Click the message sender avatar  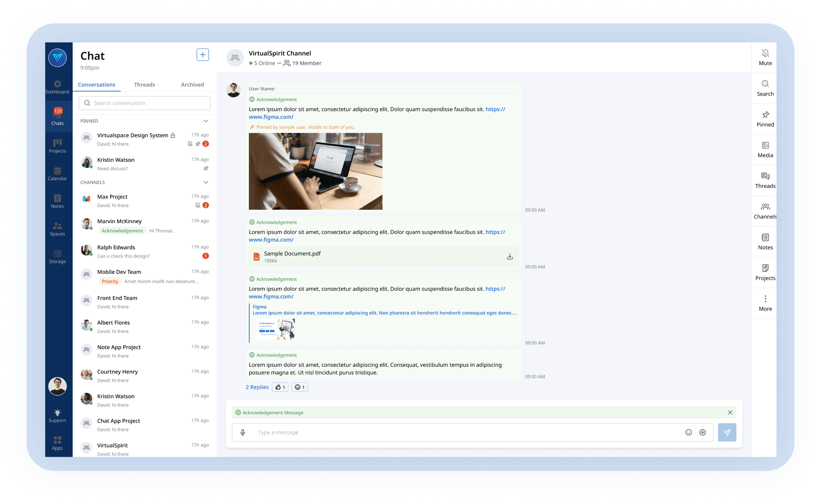pos(234,90)
